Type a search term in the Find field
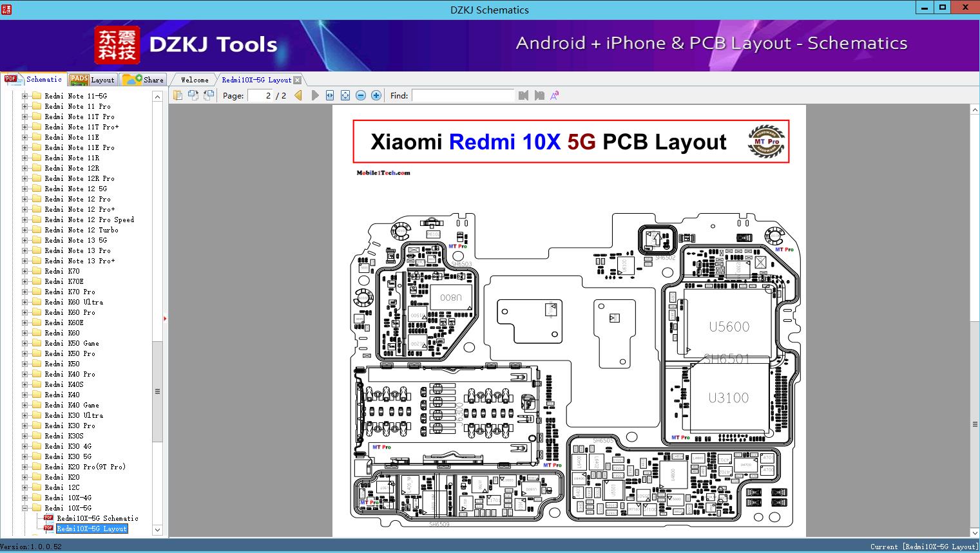The height and width of the screenshot is (553, 980). (x=463, y=95)
